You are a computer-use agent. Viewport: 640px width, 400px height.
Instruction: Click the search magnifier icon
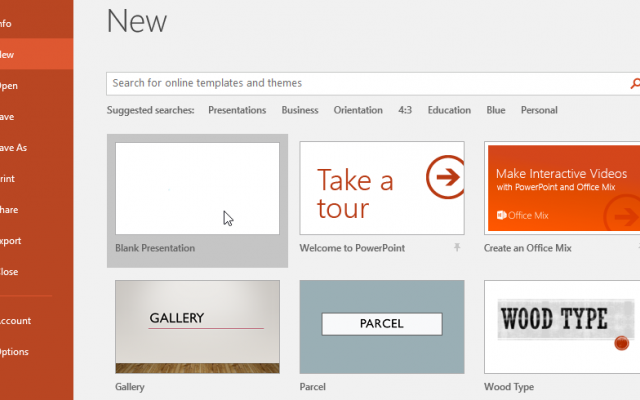pos(635,84)
